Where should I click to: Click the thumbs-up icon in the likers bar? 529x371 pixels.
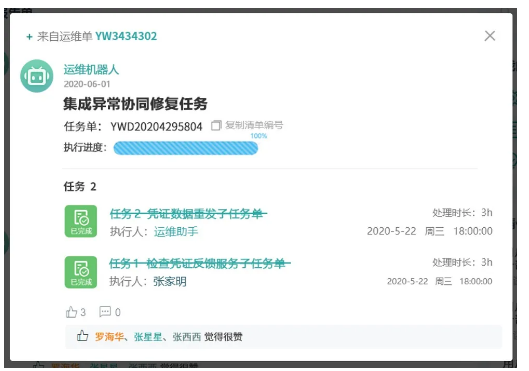pos(82,336)
